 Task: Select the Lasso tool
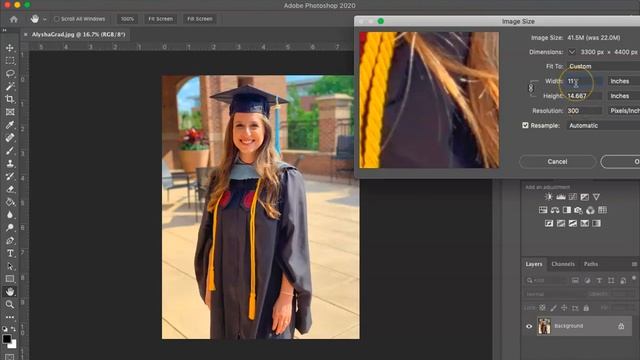click(x=10, y=73)
